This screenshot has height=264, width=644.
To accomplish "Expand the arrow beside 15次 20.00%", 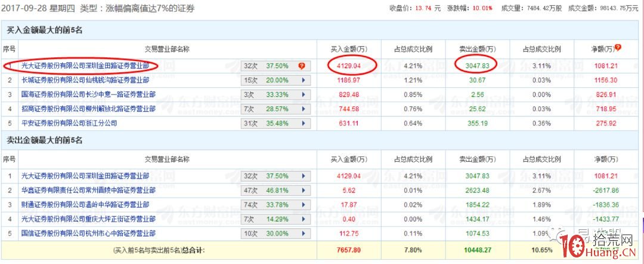I will tap(304, 80).
